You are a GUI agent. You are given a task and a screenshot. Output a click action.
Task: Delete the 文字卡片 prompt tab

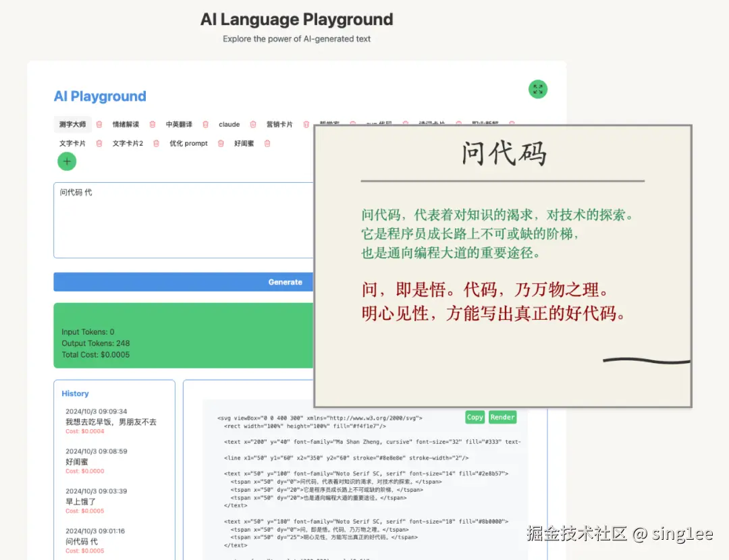click(x=99, y=144)
